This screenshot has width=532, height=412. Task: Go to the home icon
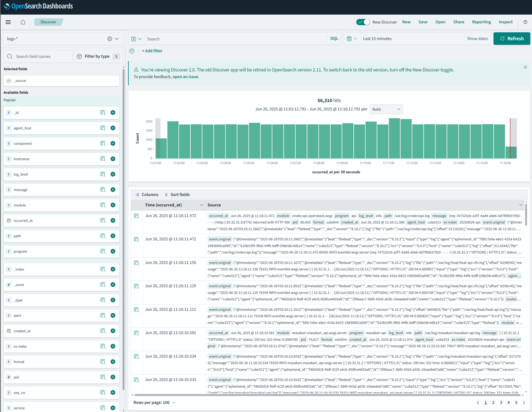pyautogui.click(x=23, y=22)
